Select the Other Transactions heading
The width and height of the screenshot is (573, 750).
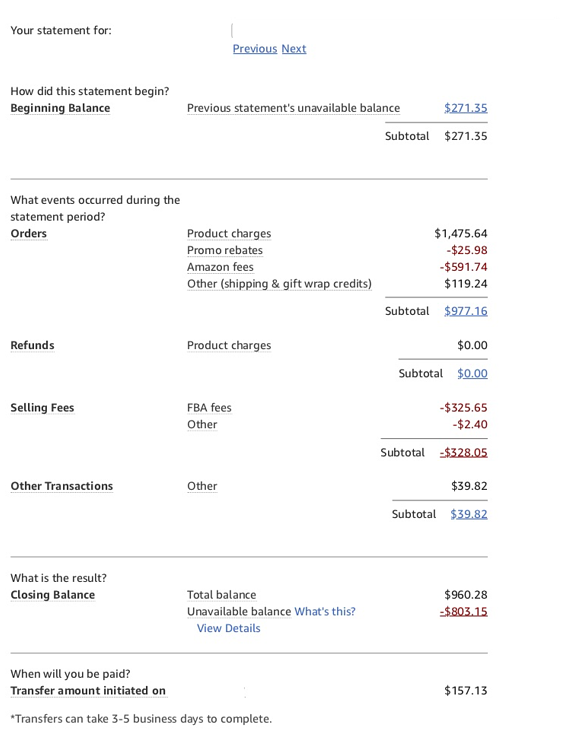(62, 486)
